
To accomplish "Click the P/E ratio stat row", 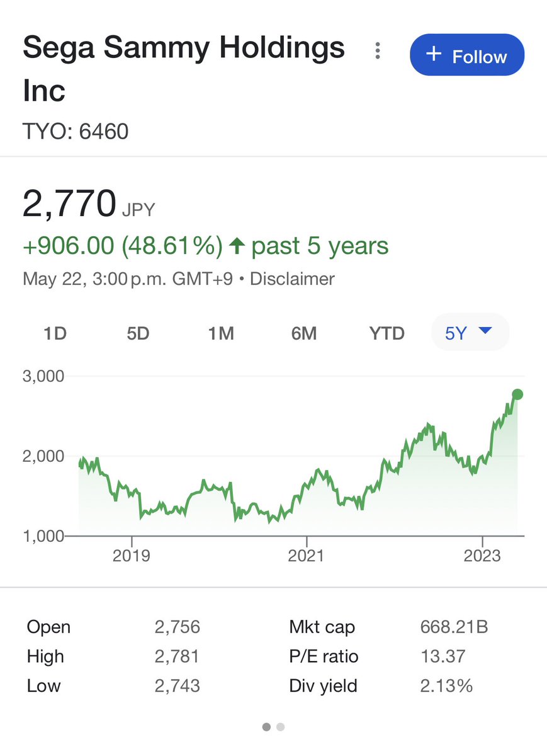I will tap(378, 656).
